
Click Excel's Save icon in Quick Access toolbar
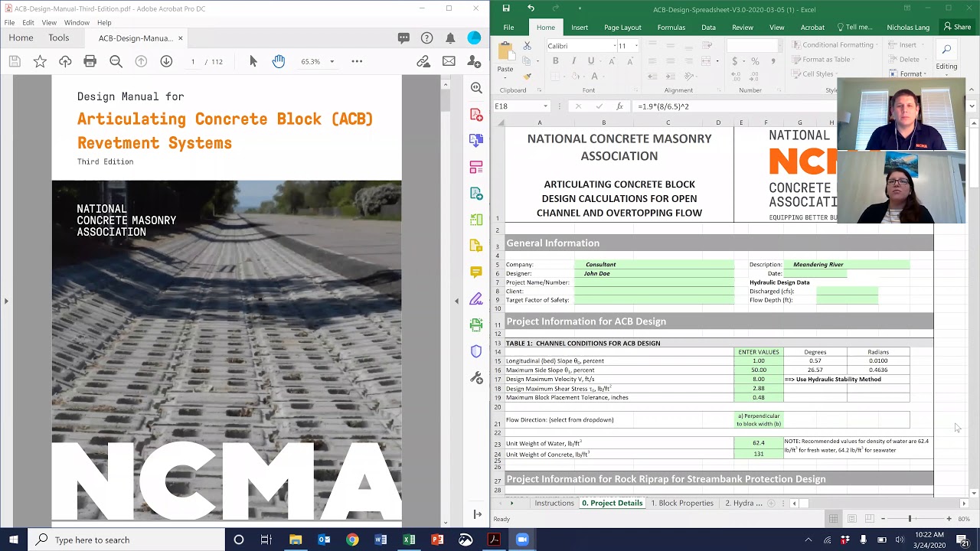(506, 8)
